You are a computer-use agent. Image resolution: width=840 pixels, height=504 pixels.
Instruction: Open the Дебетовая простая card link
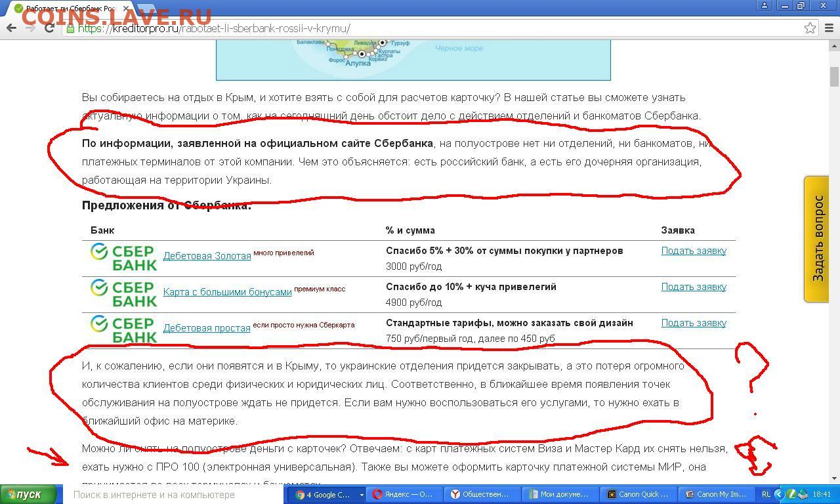(207, 328)
